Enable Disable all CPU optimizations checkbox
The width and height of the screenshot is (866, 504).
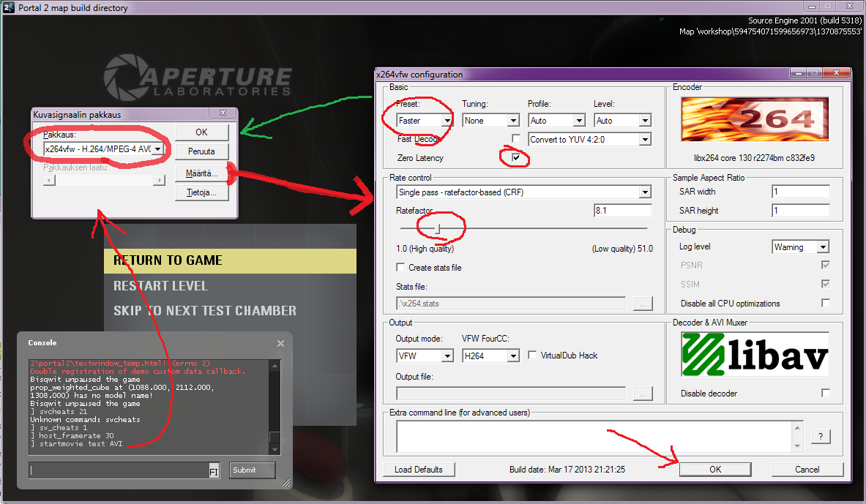coord(826,303)
